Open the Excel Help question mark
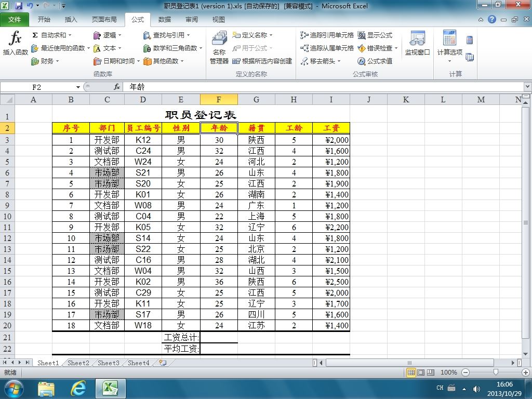 click(492, 19)
